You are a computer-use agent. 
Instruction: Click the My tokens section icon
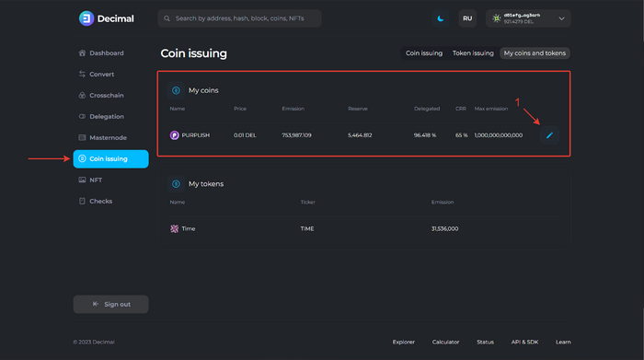tap(176, 184)
